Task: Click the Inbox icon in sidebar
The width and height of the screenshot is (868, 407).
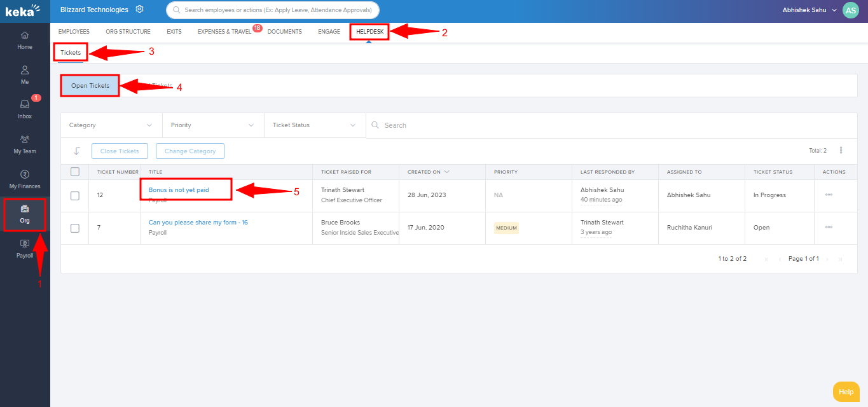Action: click(x=25, y=105)
